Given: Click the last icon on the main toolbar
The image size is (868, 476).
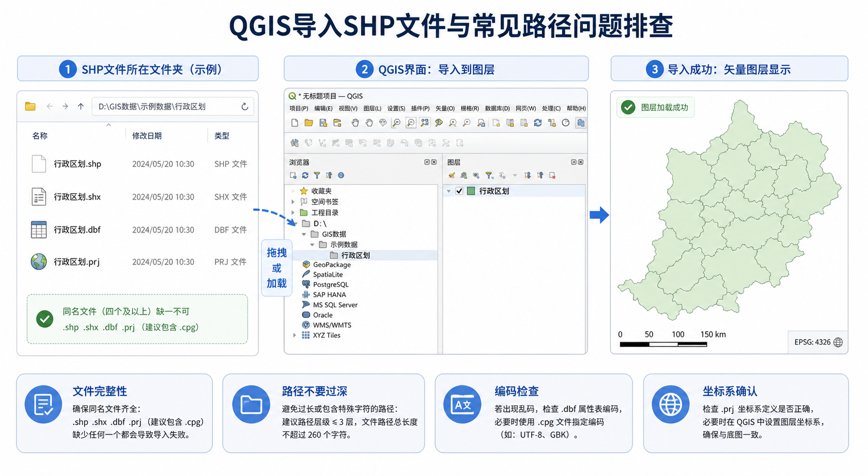Looking at the screenshot, I should (x=580, y=122).
